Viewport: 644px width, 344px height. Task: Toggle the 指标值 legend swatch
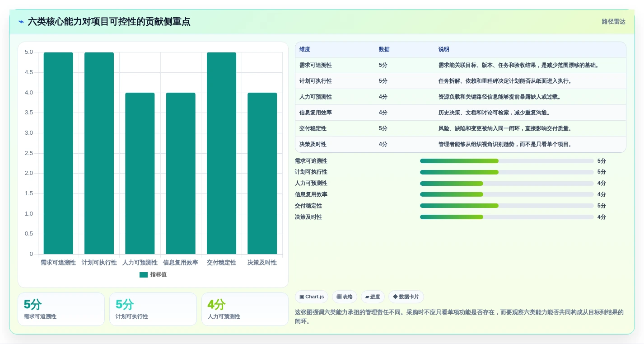[x=144, y=275]
